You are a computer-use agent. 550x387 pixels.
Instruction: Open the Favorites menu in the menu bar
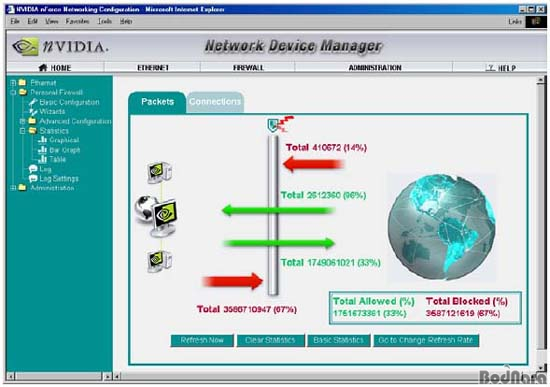(x=77, y=21)
